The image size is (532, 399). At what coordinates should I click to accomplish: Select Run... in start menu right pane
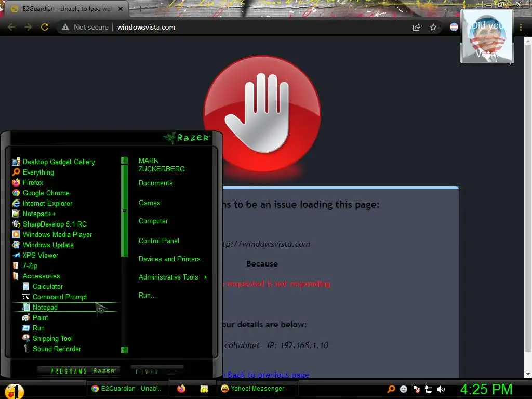147,296
